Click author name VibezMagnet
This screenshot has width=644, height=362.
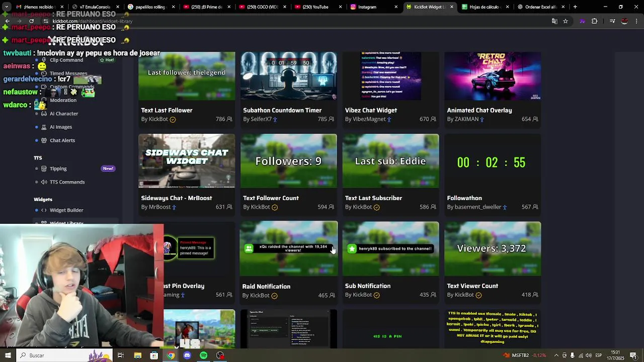click(369, 119)
